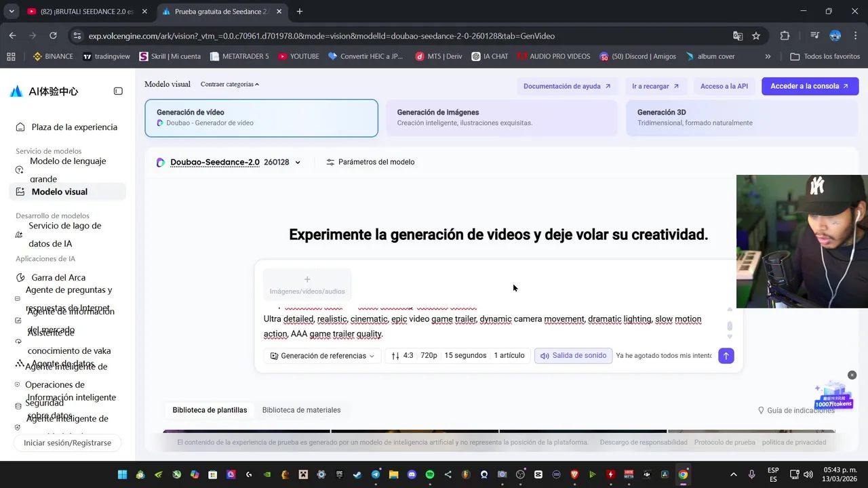
Task: Open tradingview bookmark
Action: pyautogui.click(x=106, y=56)
